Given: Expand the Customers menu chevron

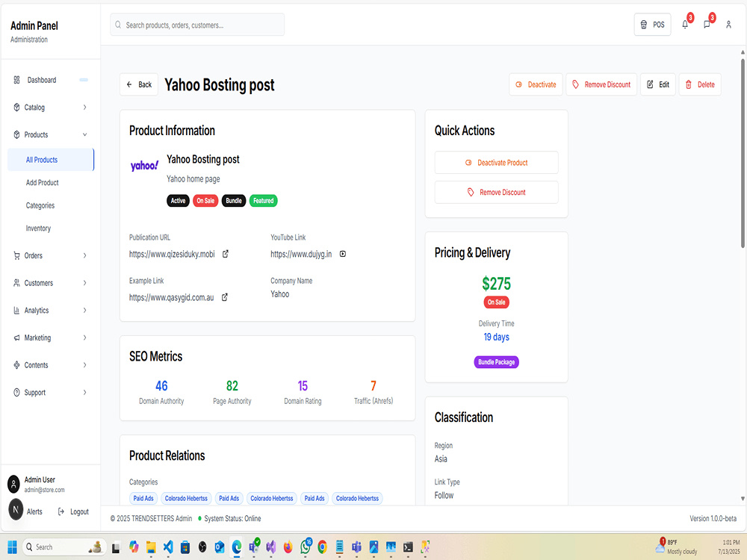Looking at the screenshot, I should pyautogui.click(x=85, y=283).
